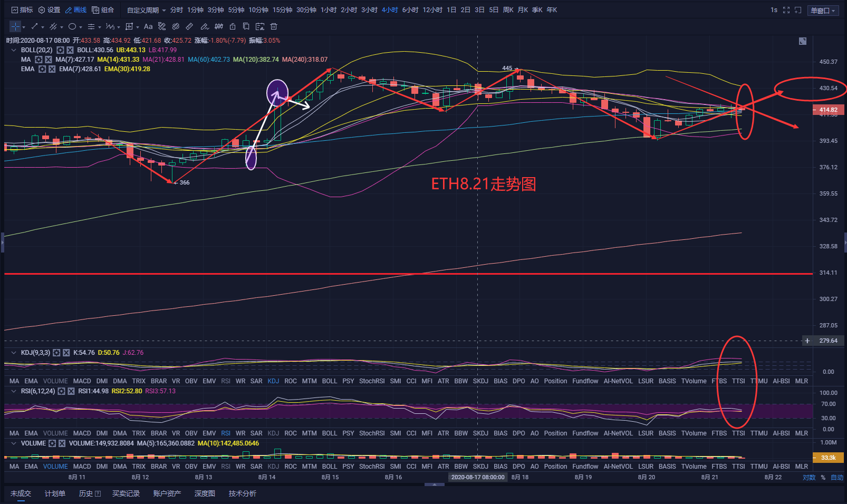This screenshot has height=504, width=847.
Task: Select the crosshair cursor tool
Action: click(x=14, y=26)
